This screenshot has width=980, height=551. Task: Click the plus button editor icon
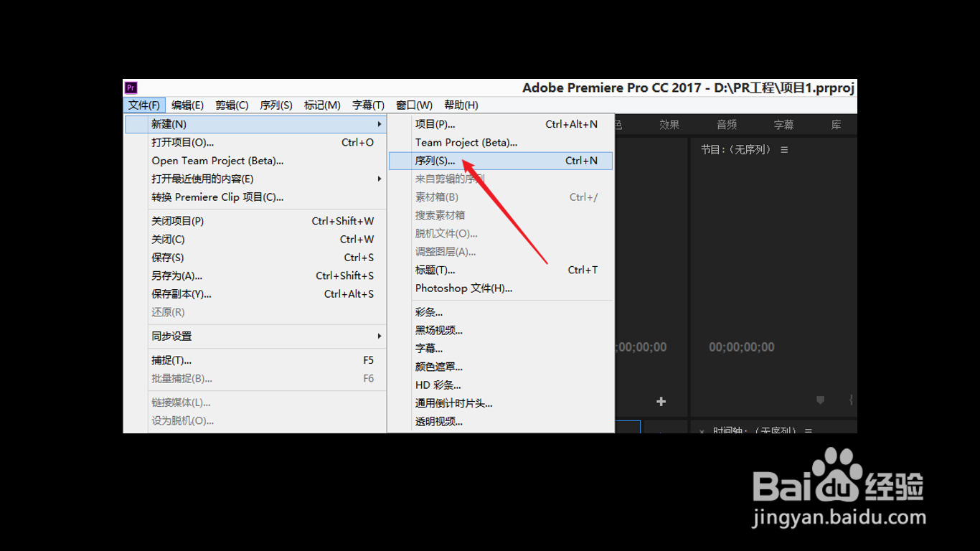(661, 402)
